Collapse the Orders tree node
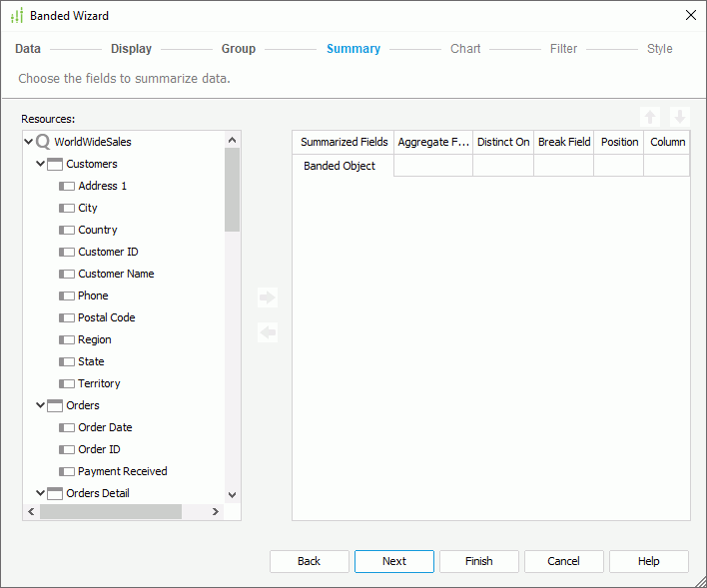Screen dimensions: 707x588 pyautogui.click(x=41, y=405)
